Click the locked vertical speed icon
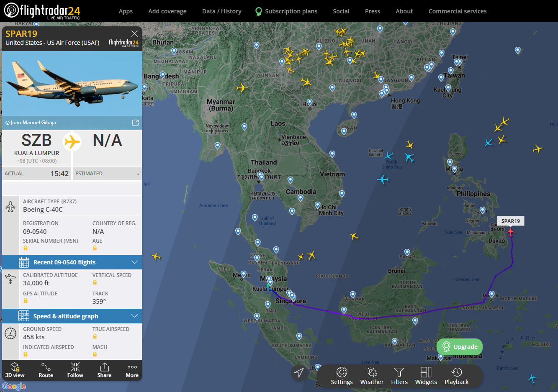The image size is (558, 392). pyautogui.click(x=95, y=282)
